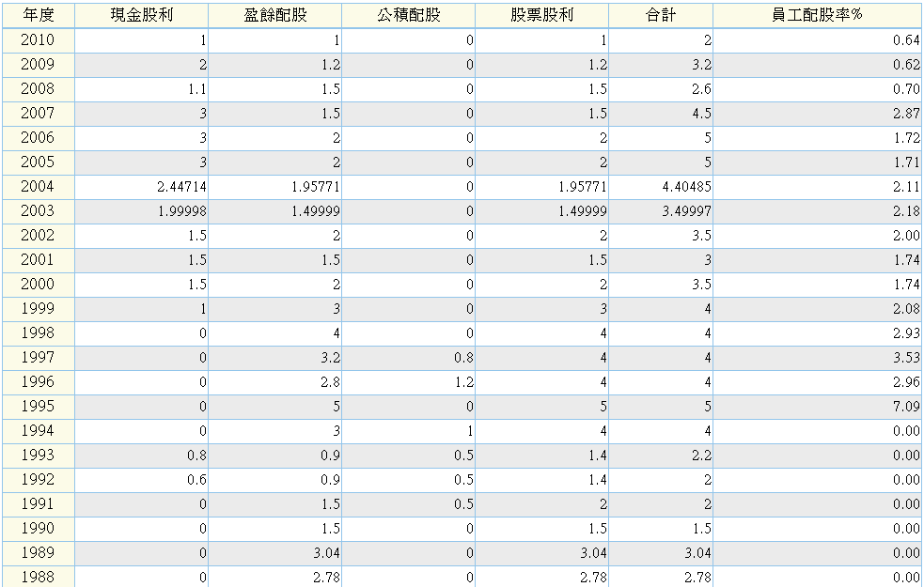The width and height of the screenshot is (924, 587).
Task: Select the 2010 year cell
Action: pyautogui.click(x=39, y=40)
